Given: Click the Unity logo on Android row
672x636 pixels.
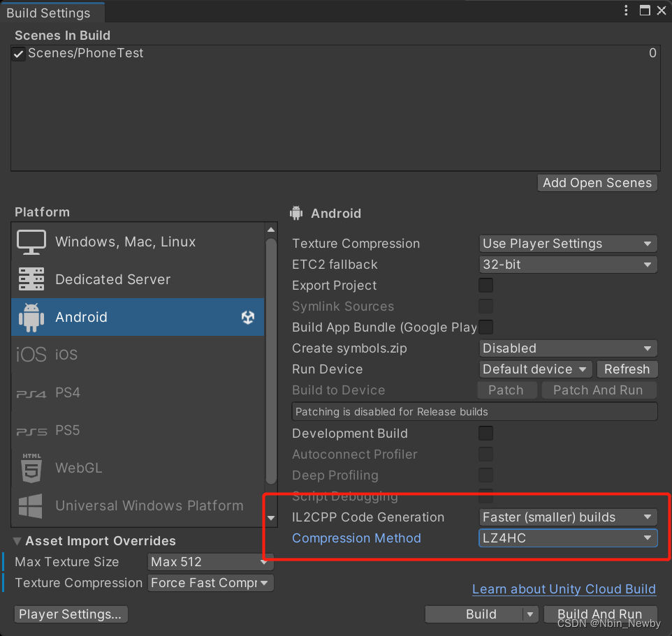Looking at the screenshot, I should pos(248,318).
